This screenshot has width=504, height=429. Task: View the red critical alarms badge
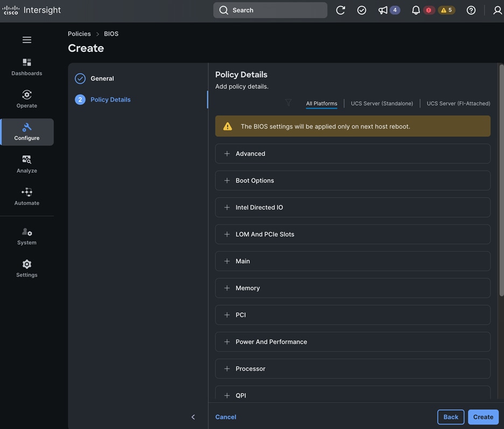point(429,10)
